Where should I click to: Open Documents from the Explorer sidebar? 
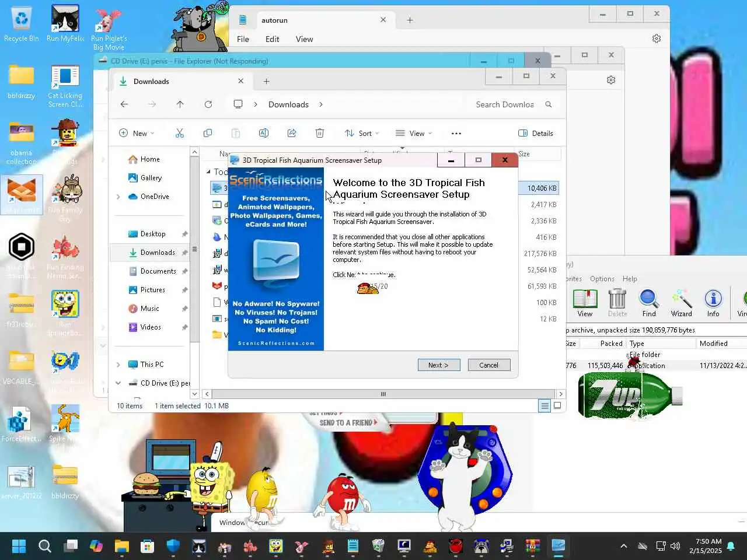click(x=158, y=271)
